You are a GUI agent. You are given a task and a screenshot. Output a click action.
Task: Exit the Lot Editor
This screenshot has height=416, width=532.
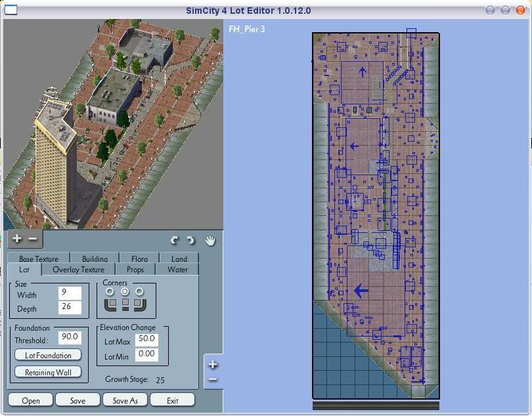172,400
